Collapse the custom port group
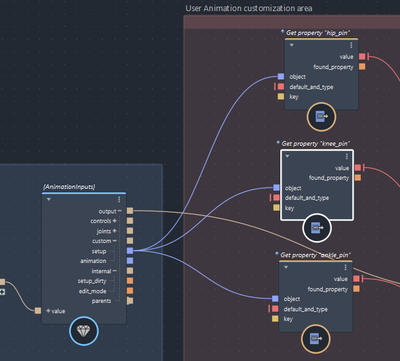400x361 pixels. coord(114,241)
